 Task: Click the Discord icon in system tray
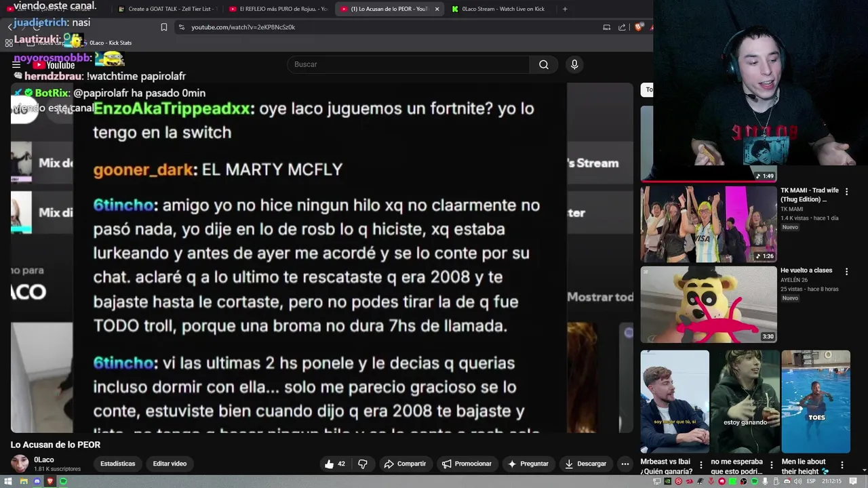tap(787, 481)
